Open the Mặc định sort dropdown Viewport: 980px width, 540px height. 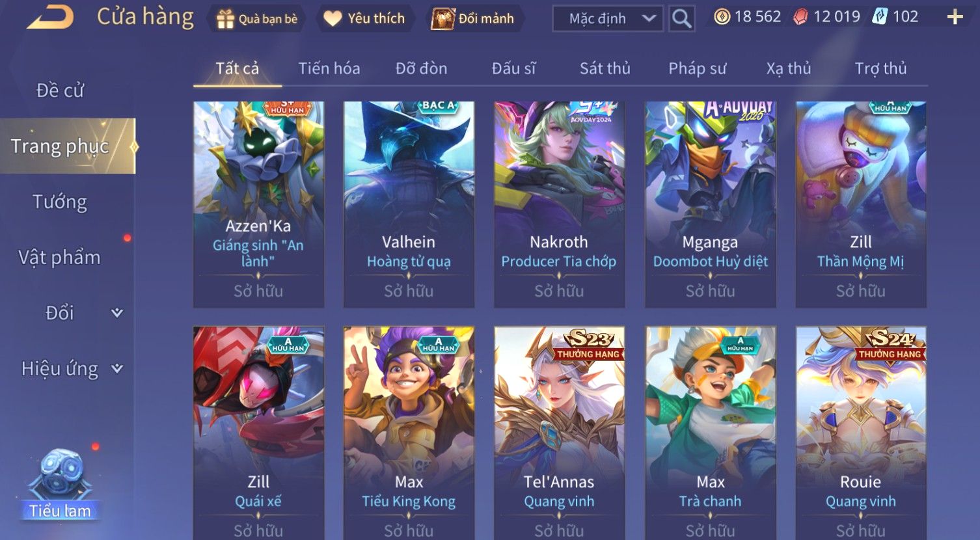click(x=608, y=18)
